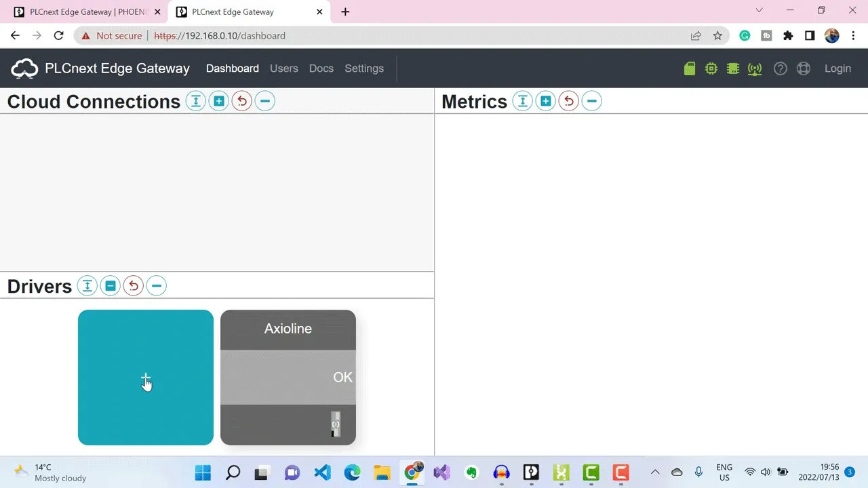Open Visual Studio Code from taskbar

[x=322, y=472]
